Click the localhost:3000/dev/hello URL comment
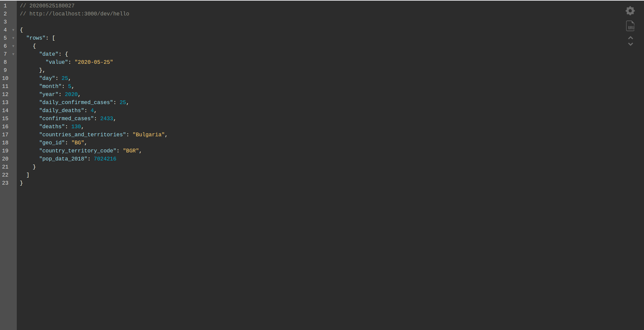The height and width of the screenshot is (330, 644). (79, 14)
